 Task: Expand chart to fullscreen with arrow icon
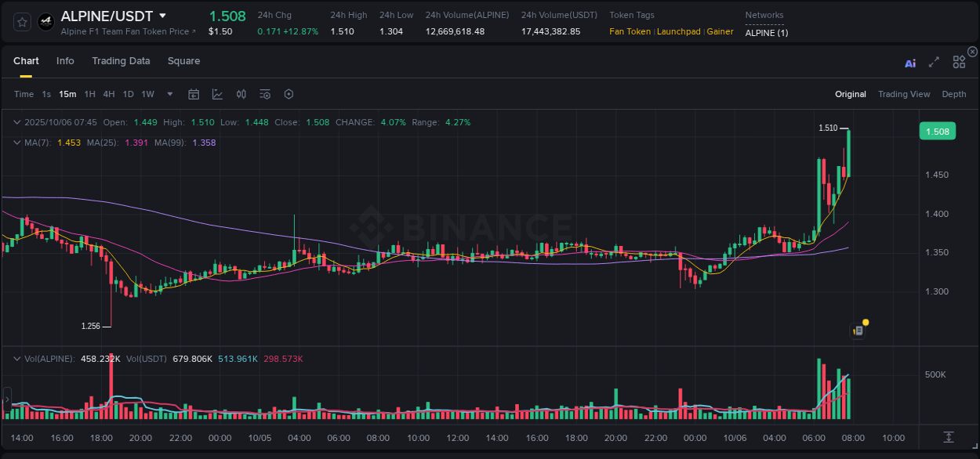click(934, 61)
